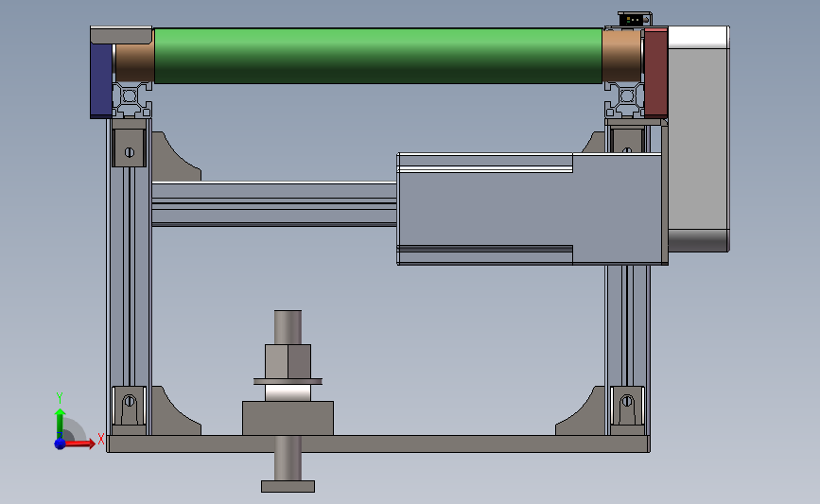Select the bottom base plate
Image resolution: width=820 pixels, height=504 pixels.
pyautogui.click(x=378, y=443)
